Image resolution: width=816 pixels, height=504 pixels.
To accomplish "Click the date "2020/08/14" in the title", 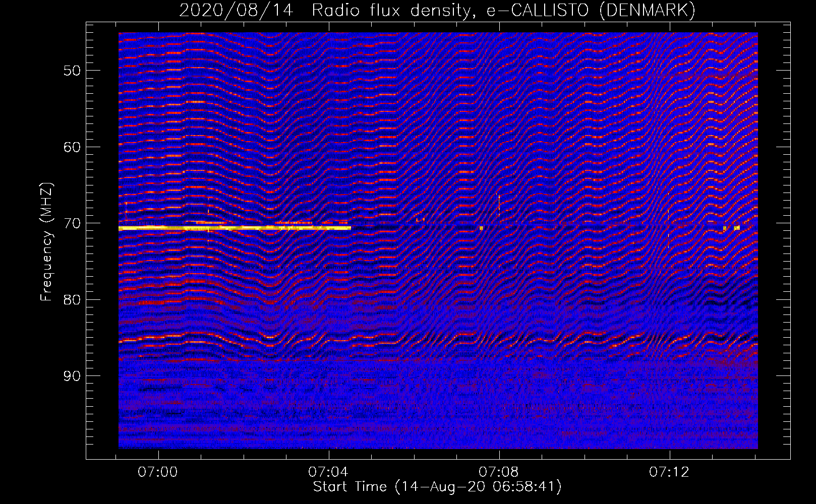I will 236,11.
